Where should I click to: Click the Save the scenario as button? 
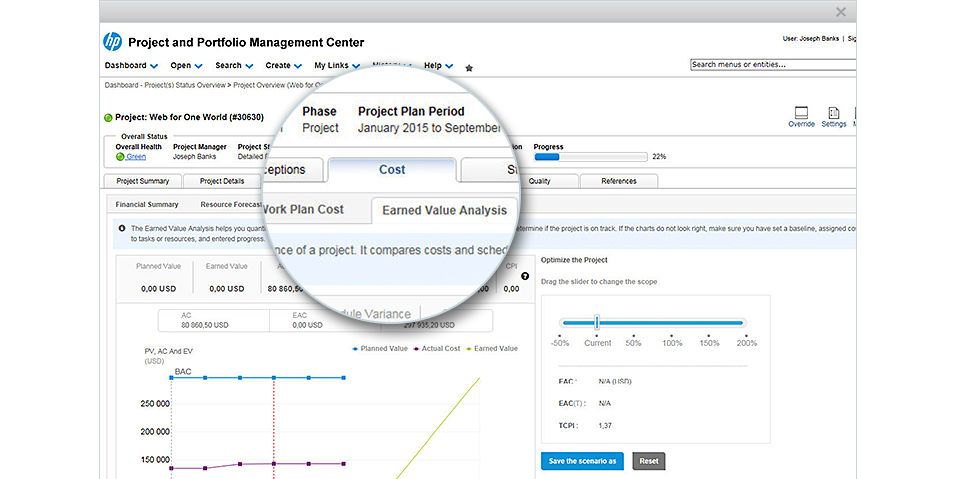[x=583, y=461]
